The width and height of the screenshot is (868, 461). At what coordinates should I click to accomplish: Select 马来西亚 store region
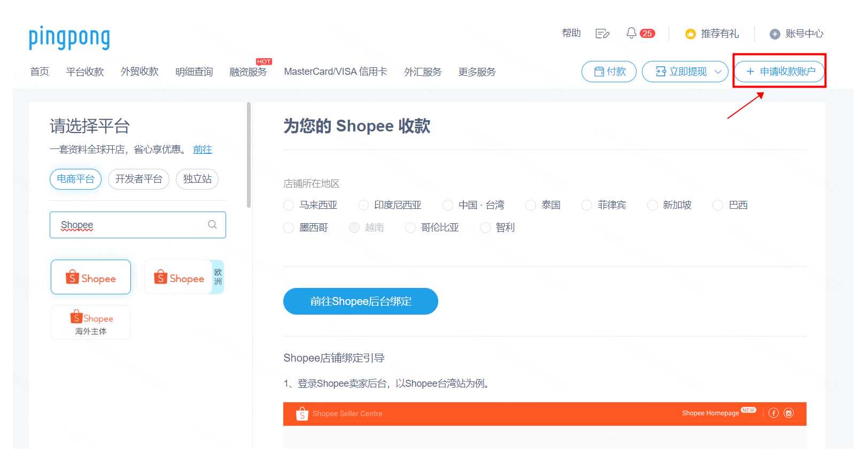[289, 205]
